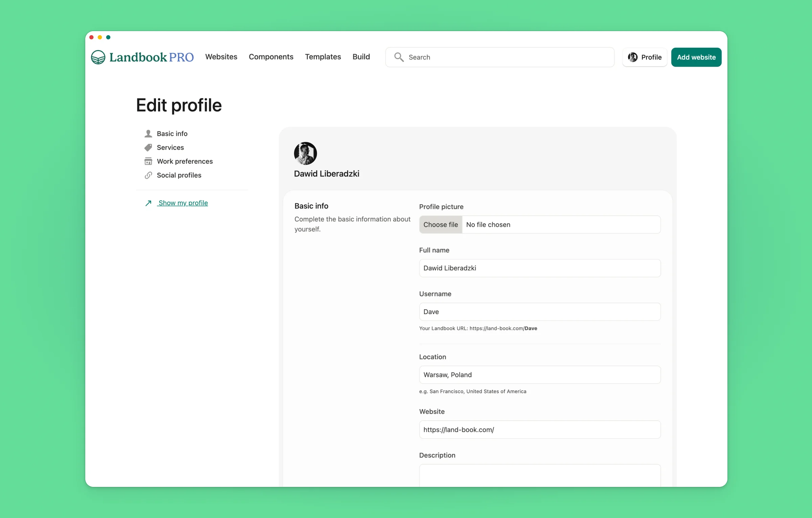Image resolution: width=812 pixels, height=518 pixels.
Task: Go to the Templates nav item
Action: [323, 57]
